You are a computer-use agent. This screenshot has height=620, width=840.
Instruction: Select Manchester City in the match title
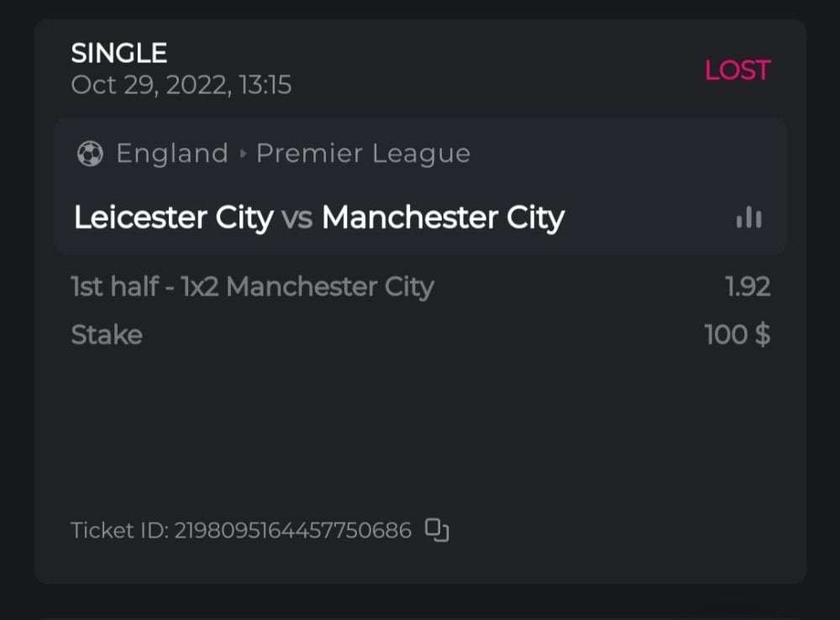point(443,218)
